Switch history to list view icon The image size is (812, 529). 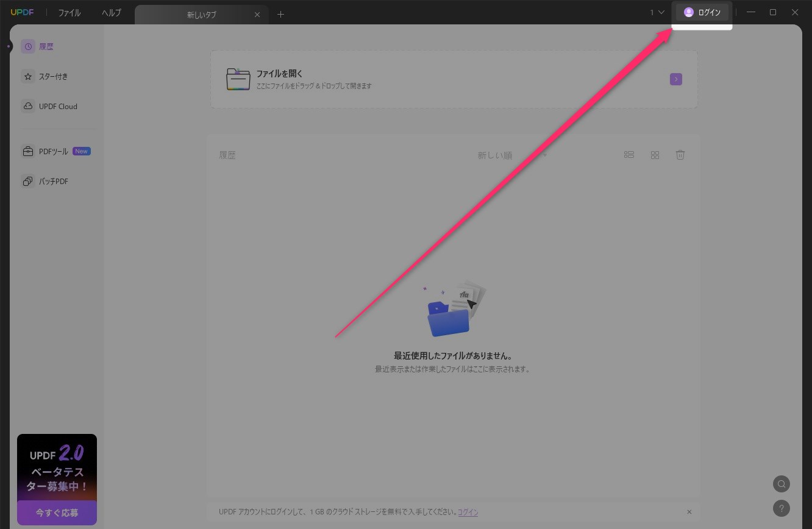tap(629, 155)
